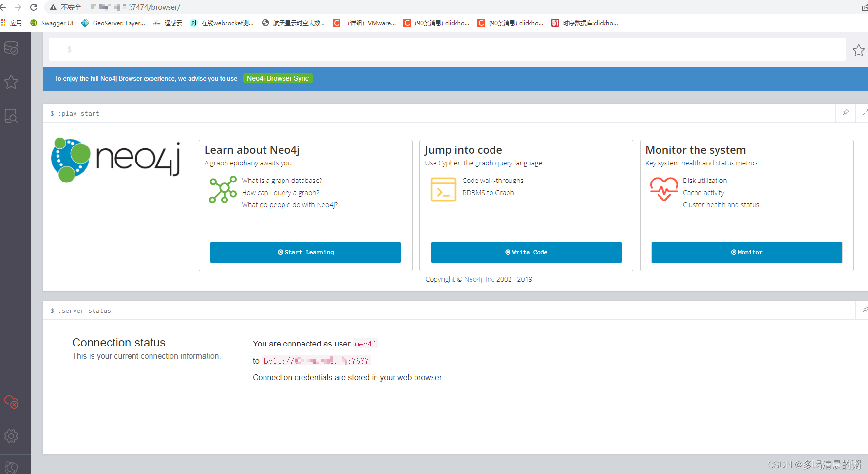Viewport: 868px width, 474px height.
Task: Open the Apps bookmarks grid icon
Action: point(3,23)
